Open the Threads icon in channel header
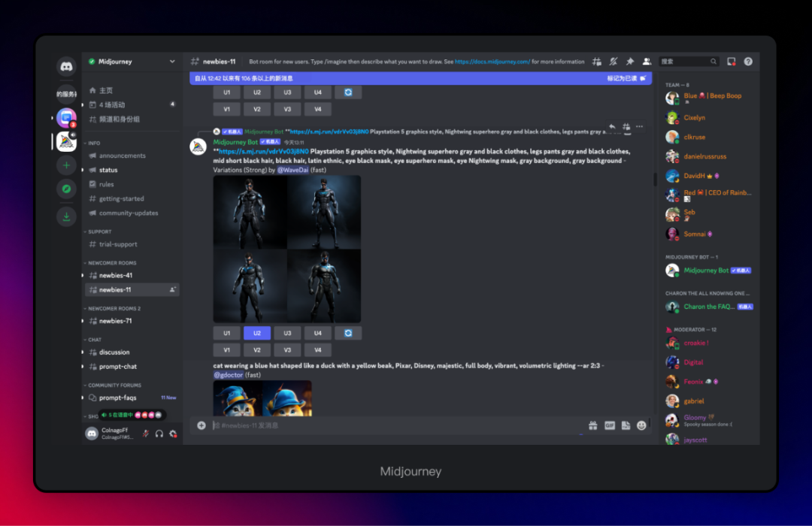 click(596, 62)
